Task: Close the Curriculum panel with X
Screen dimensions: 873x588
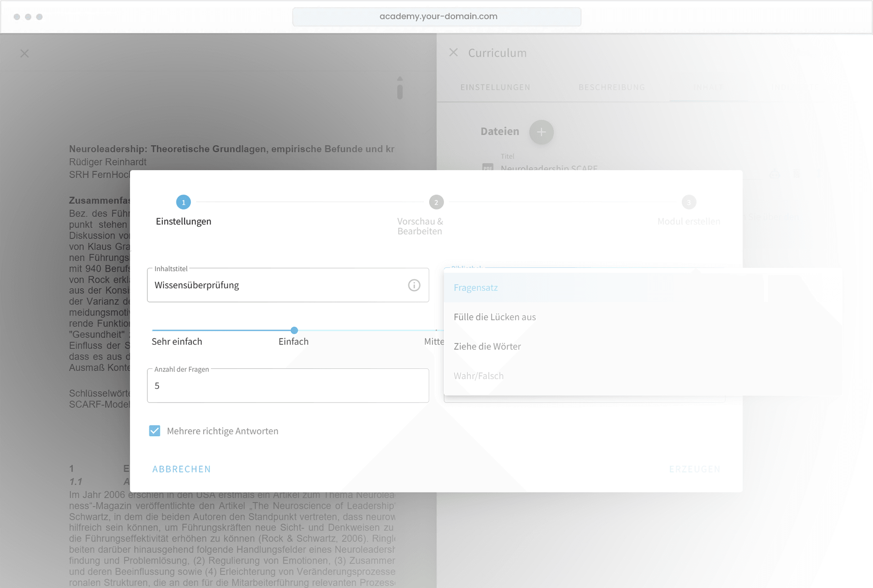Action: pos(453,53)
